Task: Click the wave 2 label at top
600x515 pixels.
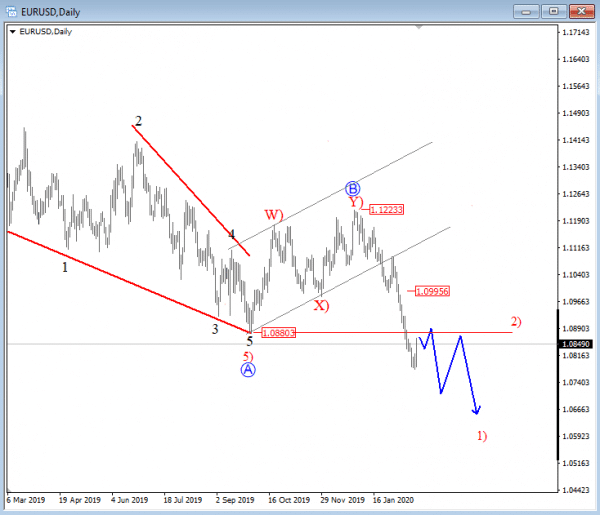Action: 138,121
